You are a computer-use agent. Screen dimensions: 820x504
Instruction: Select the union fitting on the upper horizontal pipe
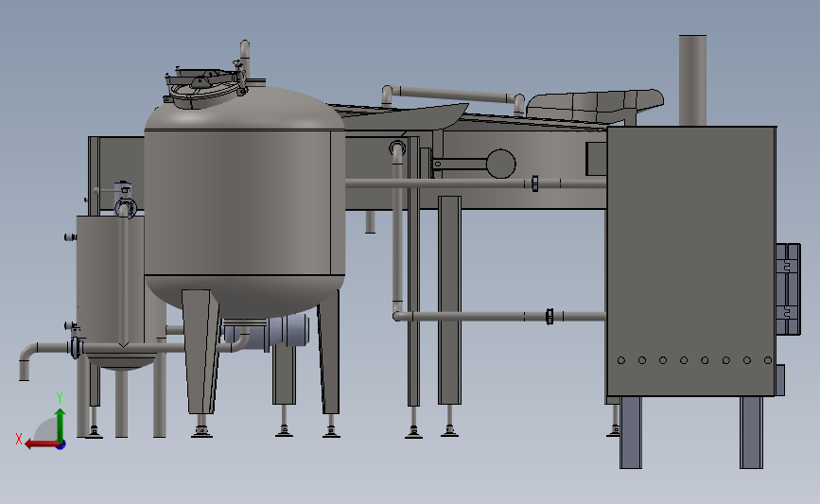pos(534,183)
